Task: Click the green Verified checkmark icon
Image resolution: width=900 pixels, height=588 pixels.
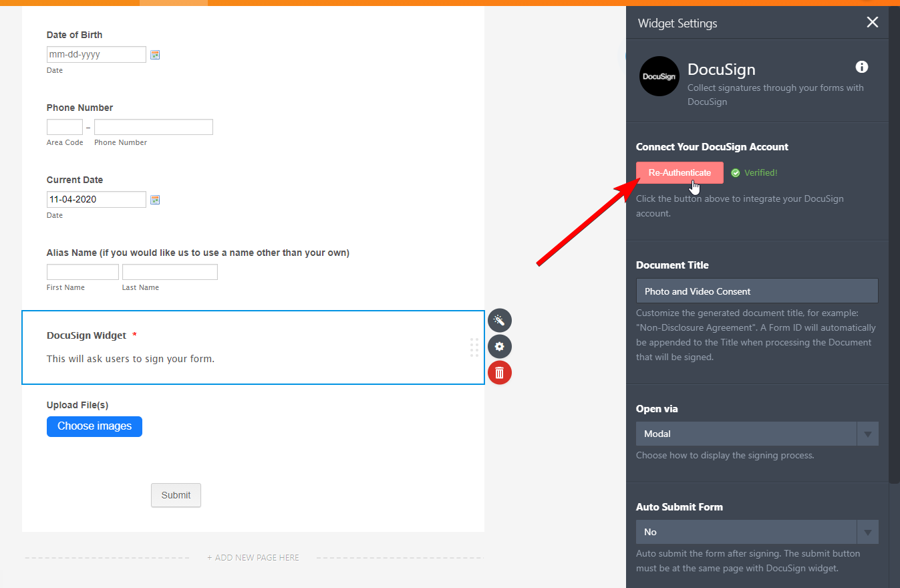Action: pos(736,172)
